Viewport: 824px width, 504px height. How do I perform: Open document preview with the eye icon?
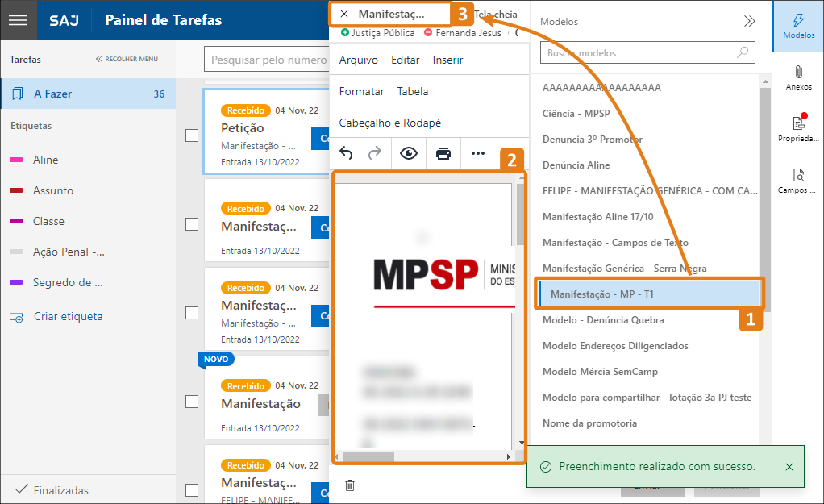click(409, 153)
